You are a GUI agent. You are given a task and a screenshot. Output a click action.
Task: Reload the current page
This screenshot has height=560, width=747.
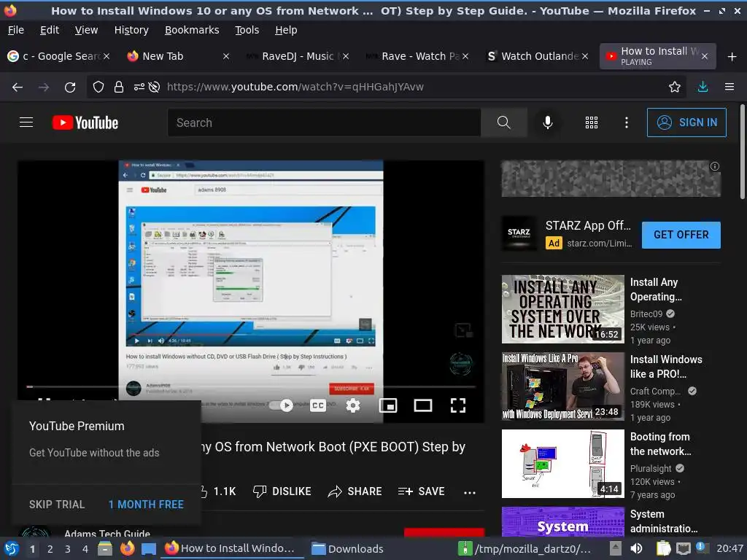(x=70, y=87)
